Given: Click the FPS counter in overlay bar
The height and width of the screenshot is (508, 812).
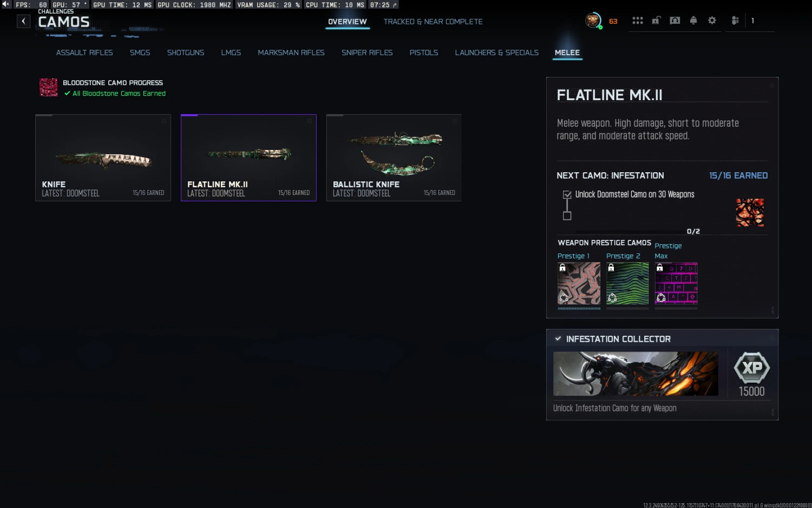Looking at the screenshot, I should point(31,5).
